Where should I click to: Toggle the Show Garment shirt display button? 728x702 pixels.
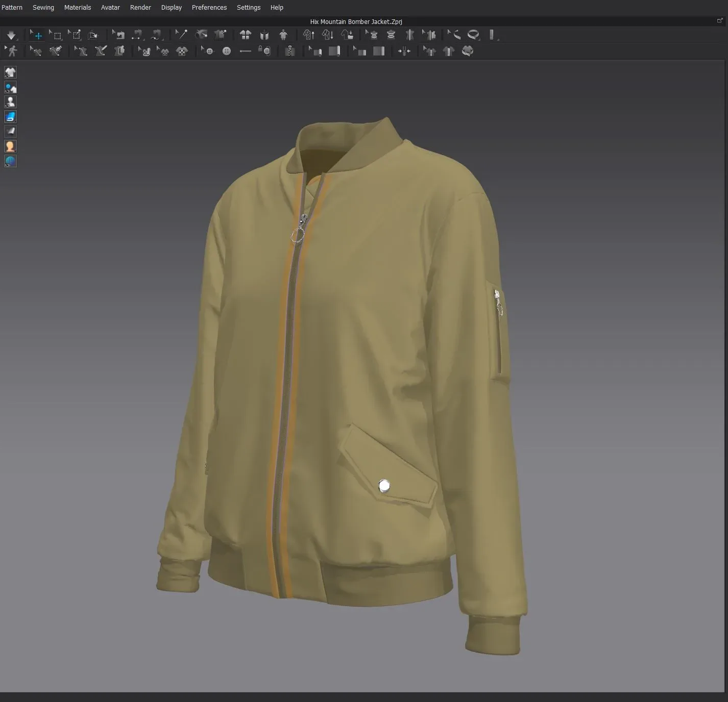(x=10, y=72)
